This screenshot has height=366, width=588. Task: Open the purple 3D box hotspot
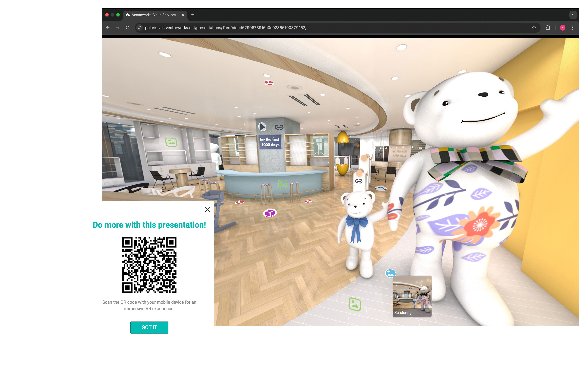[x=270, y=213]
